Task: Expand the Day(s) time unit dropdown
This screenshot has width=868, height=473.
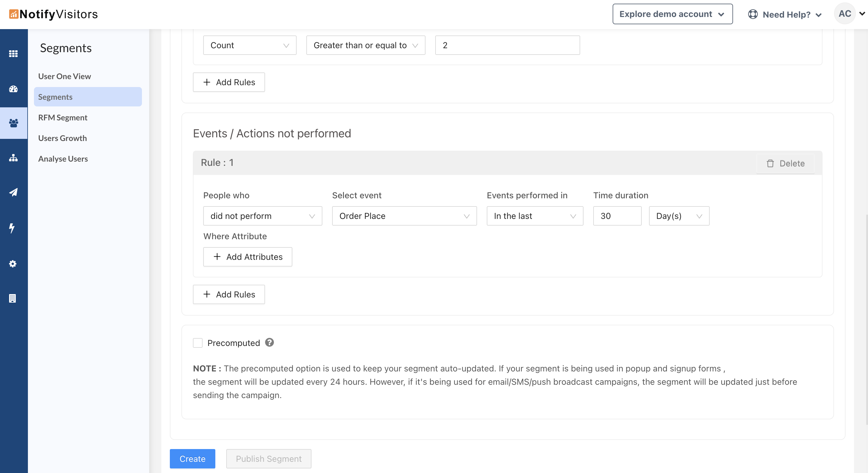Action: click(x=679, y=216)
